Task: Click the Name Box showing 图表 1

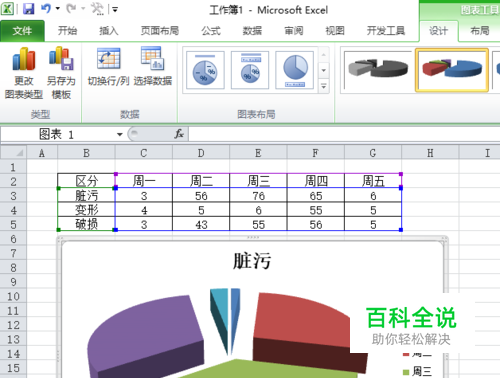Action: pos(57,134)
